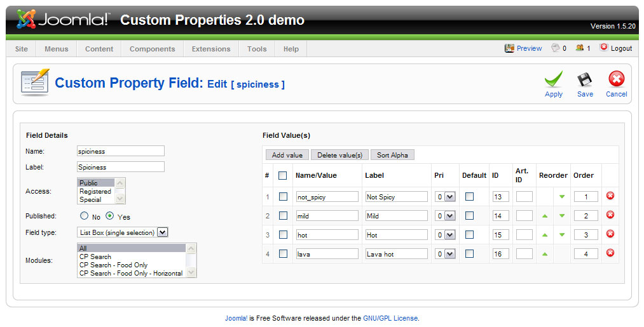Open the Components menu

tap(152, 49)
